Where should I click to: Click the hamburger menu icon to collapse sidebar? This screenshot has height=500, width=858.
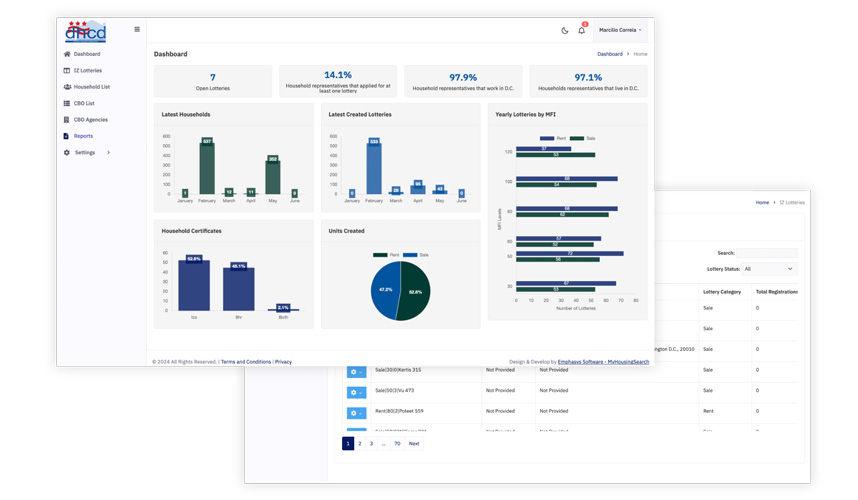tap(137, 30)
